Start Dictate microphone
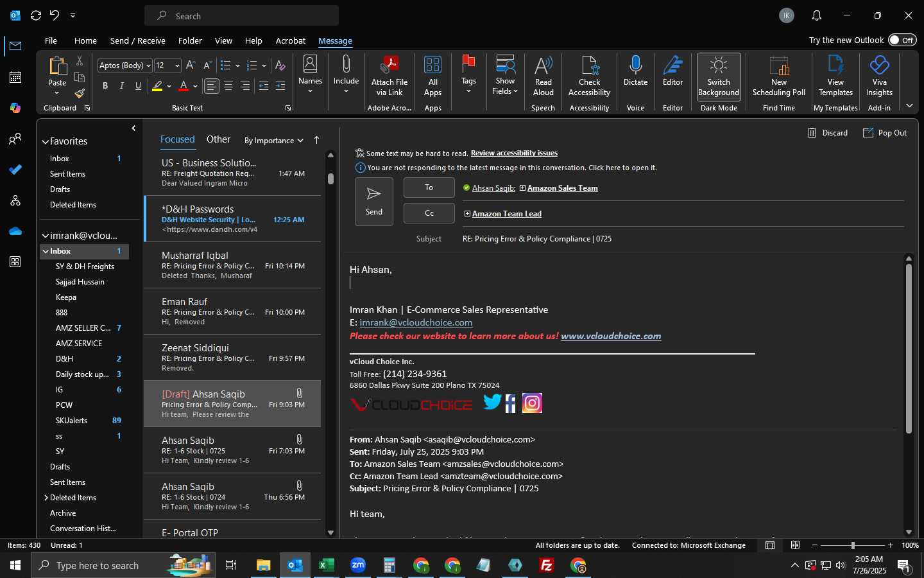 coord(635,71)
